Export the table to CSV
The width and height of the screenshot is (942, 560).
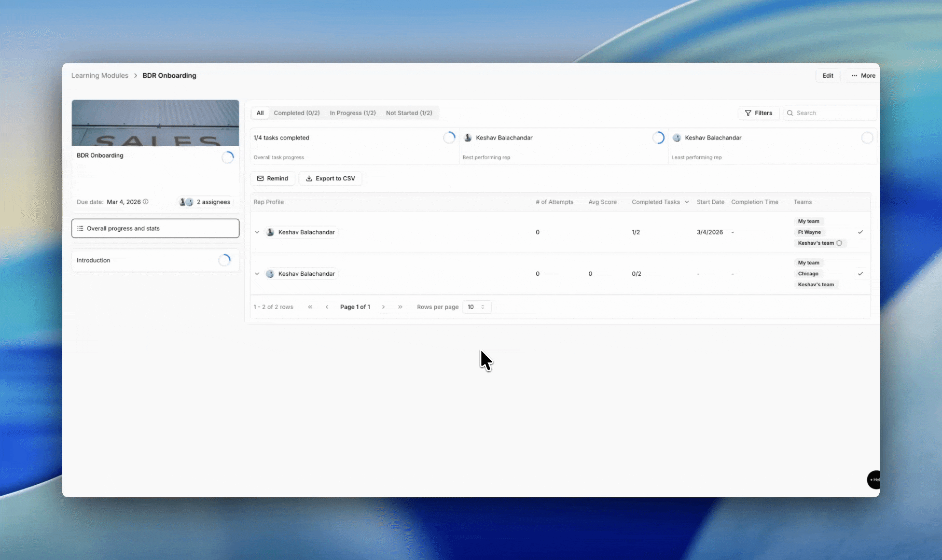(x=330, y=178)
